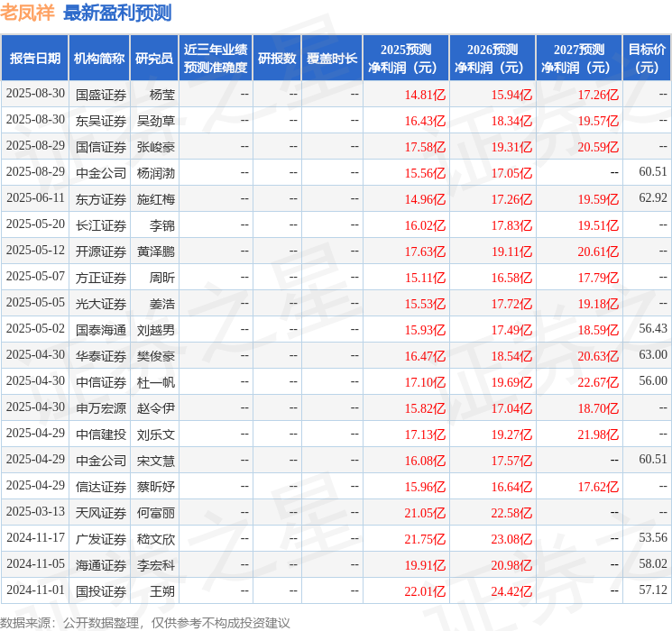The width and height of the screenshot is (672, 631).
Task: Click 14.81亿 forecast value
Action: pyautogui.click(x=425, y=95)
